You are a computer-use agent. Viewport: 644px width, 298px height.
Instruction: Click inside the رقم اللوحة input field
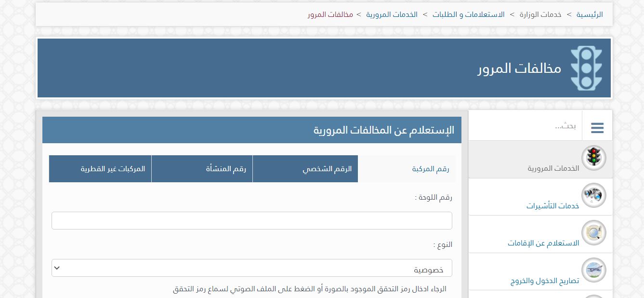point(252,220)
